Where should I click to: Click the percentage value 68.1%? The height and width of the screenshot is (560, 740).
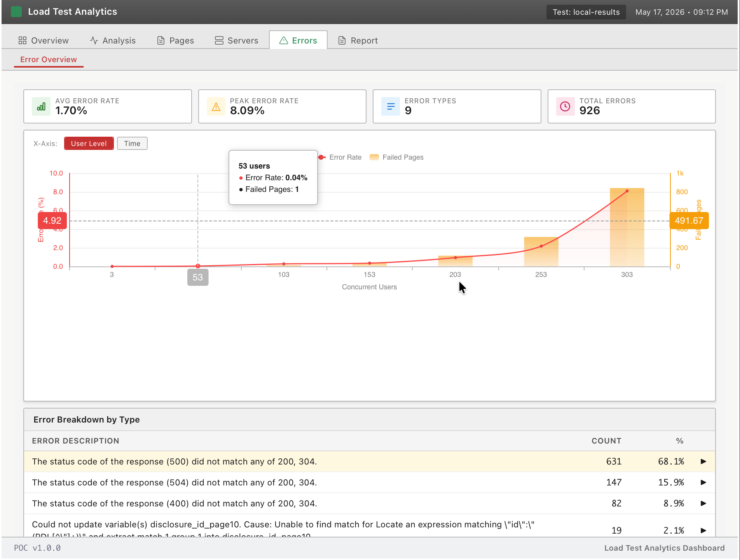coord(671,461)
